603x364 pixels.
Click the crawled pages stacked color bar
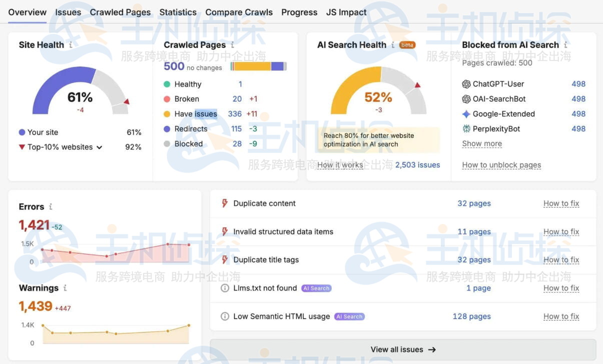pyautogui.click(x=258, y=66)
